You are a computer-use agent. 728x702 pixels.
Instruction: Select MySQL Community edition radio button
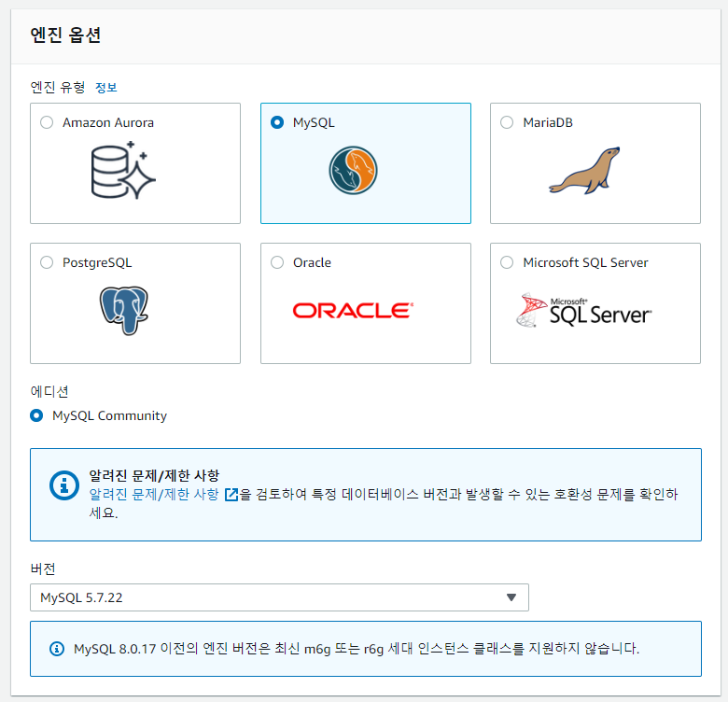point(36,415)
